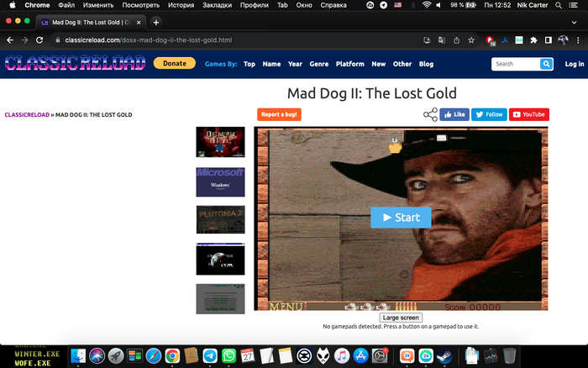
Task: Open the Профили menu
Action: click(x=255, y=5)
